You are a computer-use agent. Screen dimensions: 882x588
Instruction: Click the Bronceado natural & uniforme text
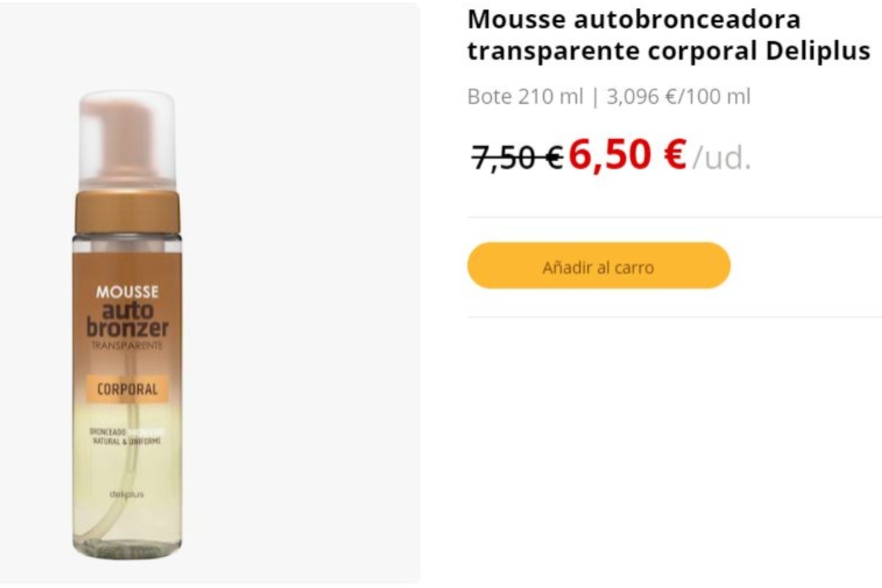[x=127, y=436]
